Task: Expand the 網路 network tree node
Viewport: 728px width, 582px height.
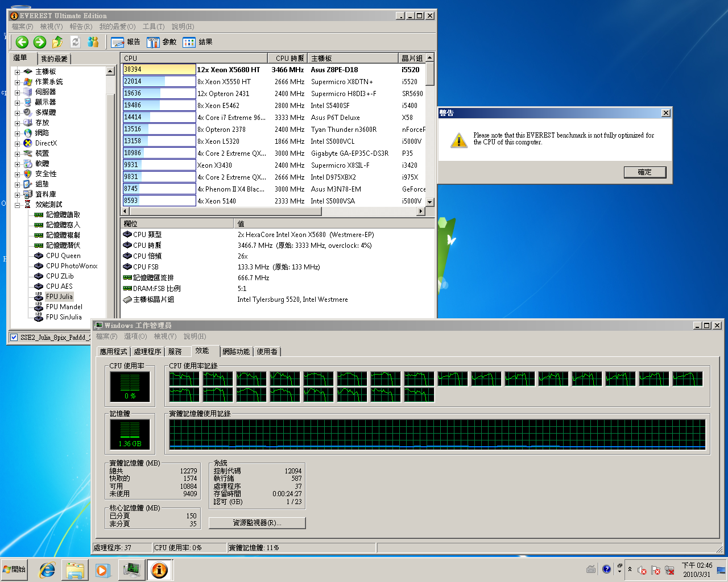Action: [x=17, y=134]
